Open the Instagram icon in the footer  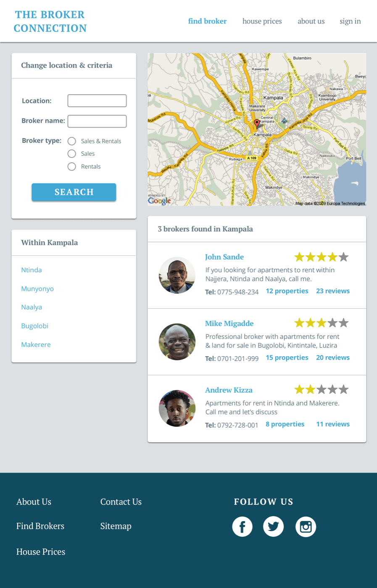click(x=306, y=527)
